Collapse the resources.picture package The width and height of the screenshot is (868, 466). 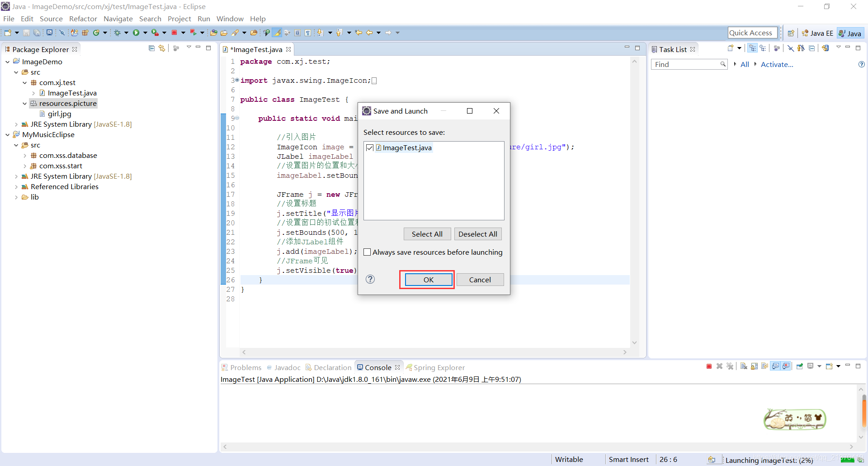25,104
